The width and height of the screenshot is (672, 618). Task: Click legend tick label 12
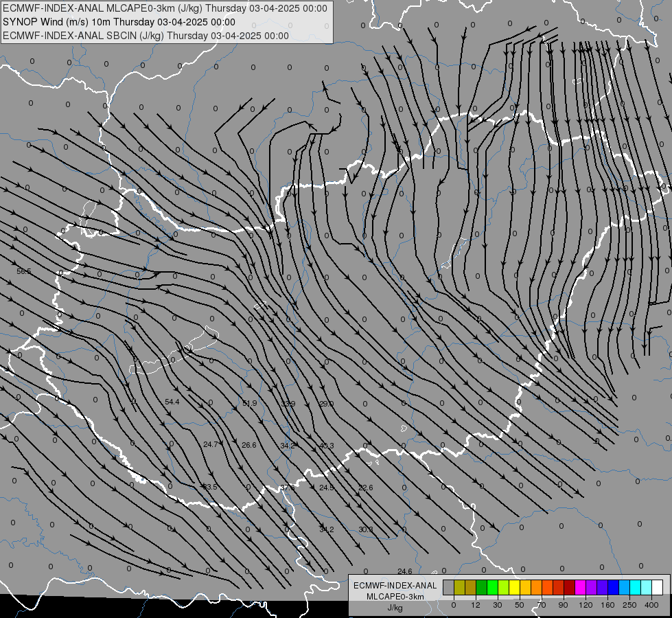coord(476,605)
